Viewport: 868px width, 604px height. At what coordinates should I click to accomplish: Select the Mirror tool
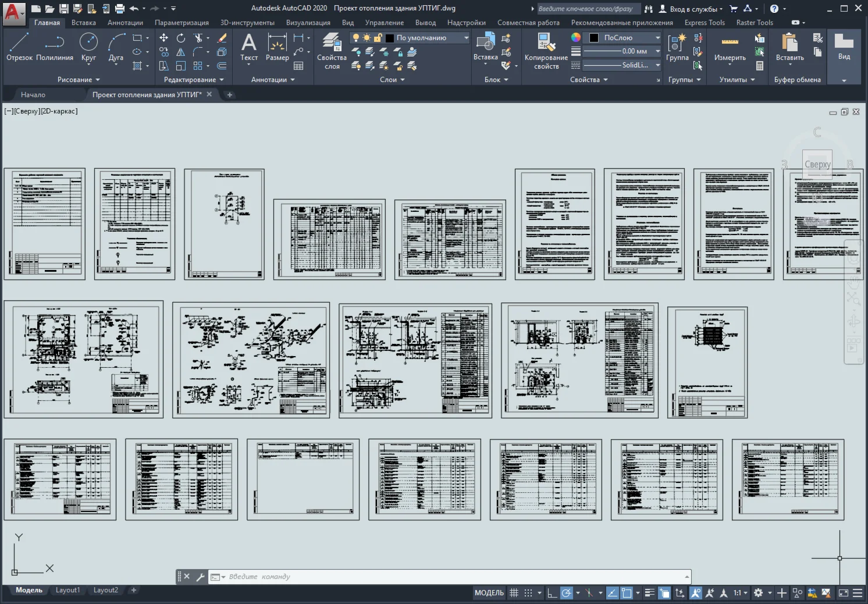click(181, 52)
